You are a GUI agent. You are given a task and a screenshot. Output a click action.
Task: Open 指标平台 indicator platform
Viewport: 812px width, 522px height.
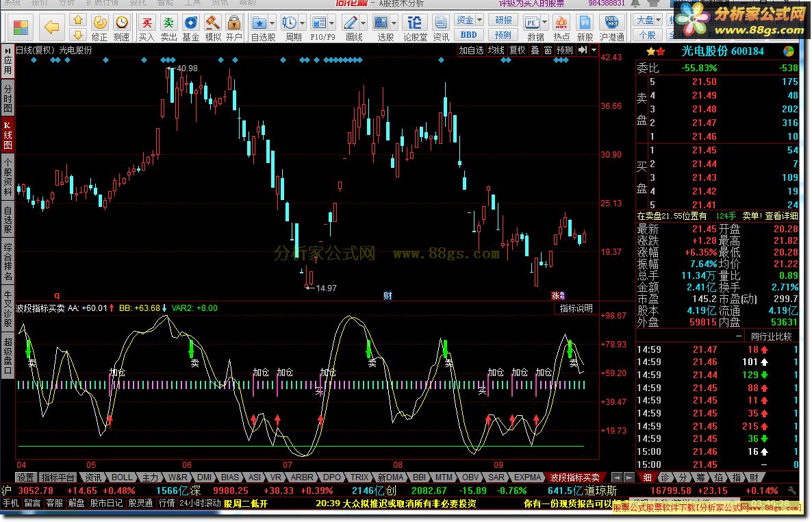[x=58, y=477]
